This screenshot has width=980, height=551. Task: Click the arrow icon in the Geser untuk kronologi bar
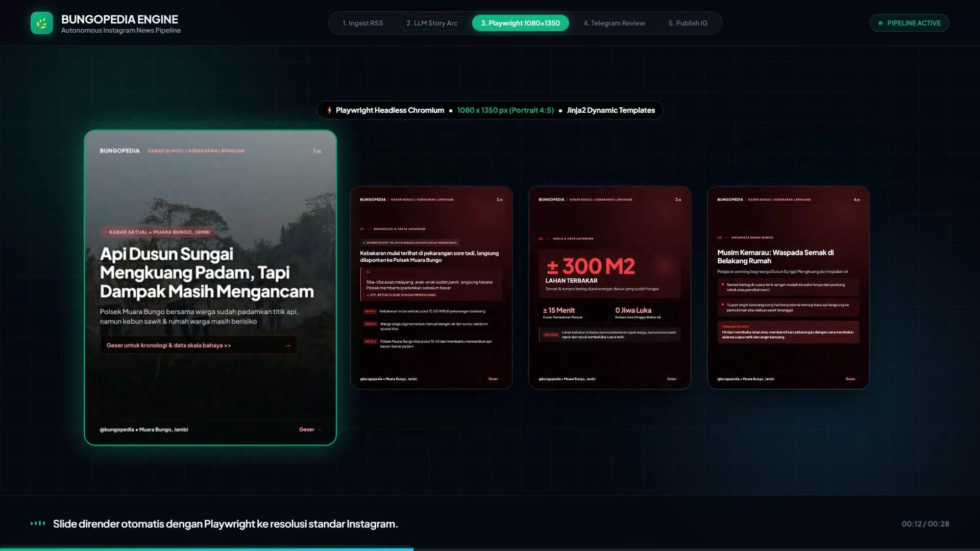[288, 345]
